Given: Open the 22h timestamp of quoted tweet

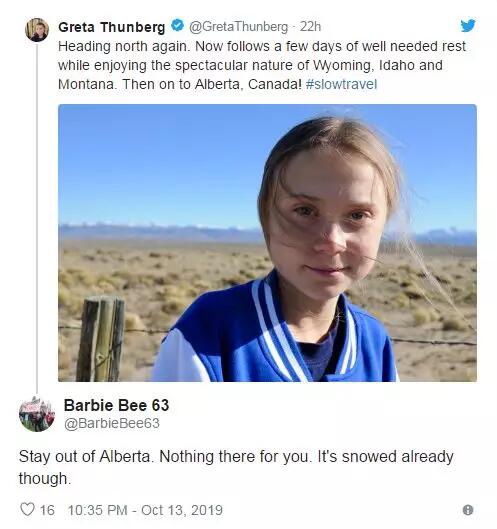Looking at the screenshot, I should pos(310,26).
